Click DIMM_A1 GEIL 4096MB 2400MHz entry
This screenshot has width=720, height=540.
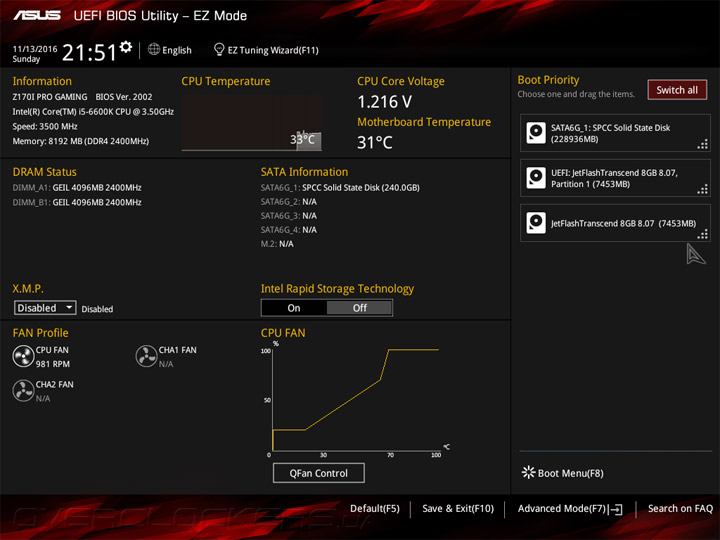77,187
